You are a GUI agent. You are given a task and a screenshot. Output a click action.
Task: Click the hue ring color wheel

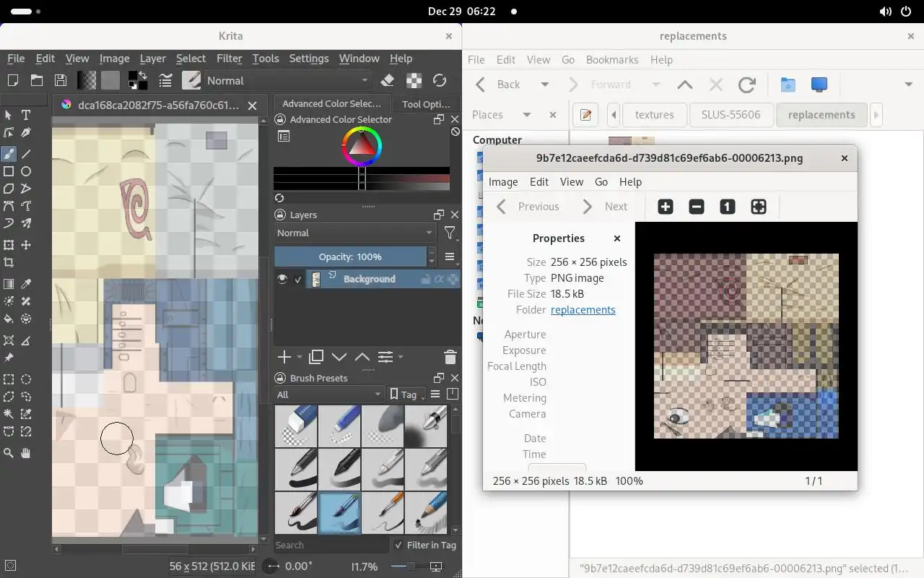(x=362, y=147)
